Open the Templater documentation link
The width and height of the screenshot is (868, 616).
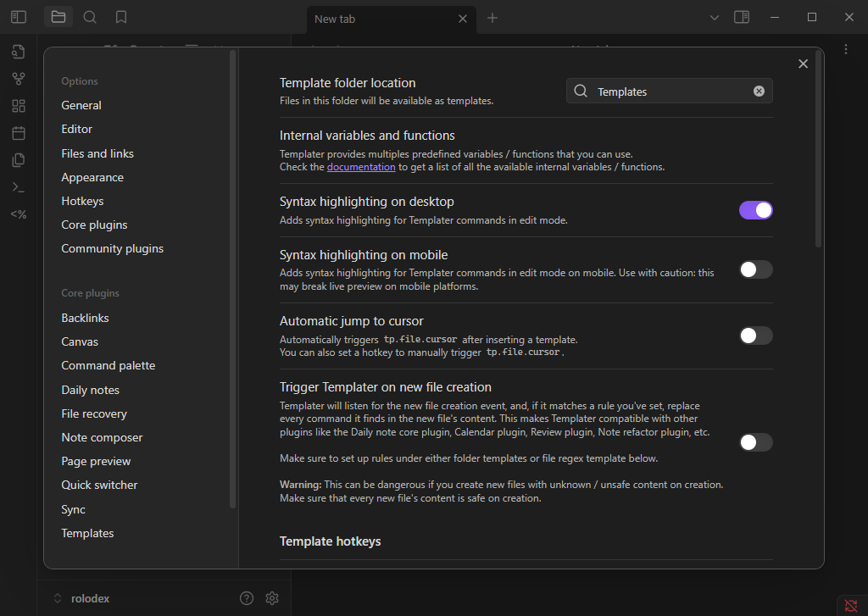[361, 167]
